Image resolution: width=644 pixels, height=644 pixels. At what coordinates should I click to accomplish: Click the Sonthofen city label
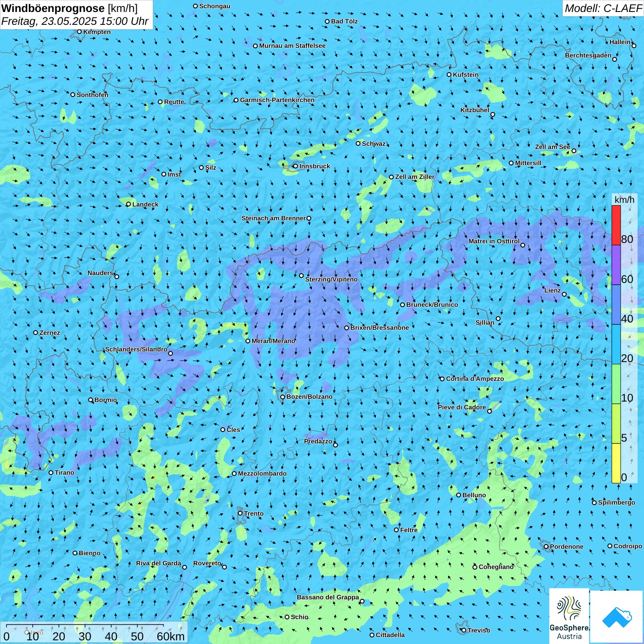(92, 95)
